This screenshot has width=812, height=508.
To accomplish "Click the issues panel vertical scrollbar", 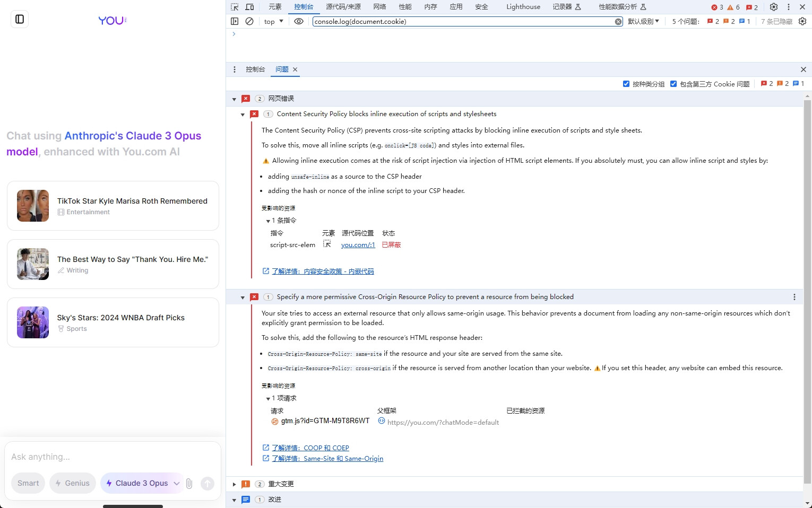I will click(807, 292).
